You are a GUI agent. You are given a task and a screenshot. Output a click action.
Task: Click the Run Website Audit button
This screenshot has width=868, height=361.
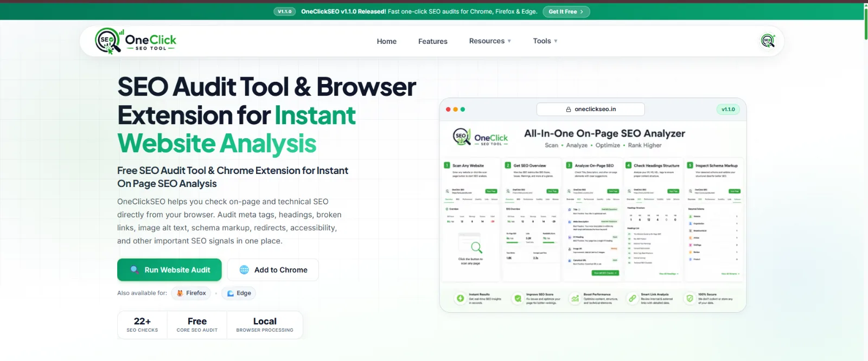[169, 270]
